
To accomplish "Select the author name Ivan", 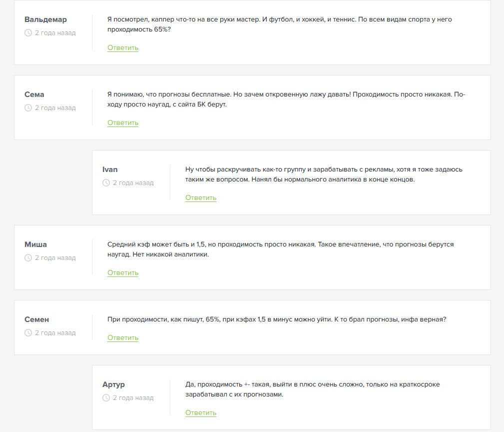I will click(110, 169).
